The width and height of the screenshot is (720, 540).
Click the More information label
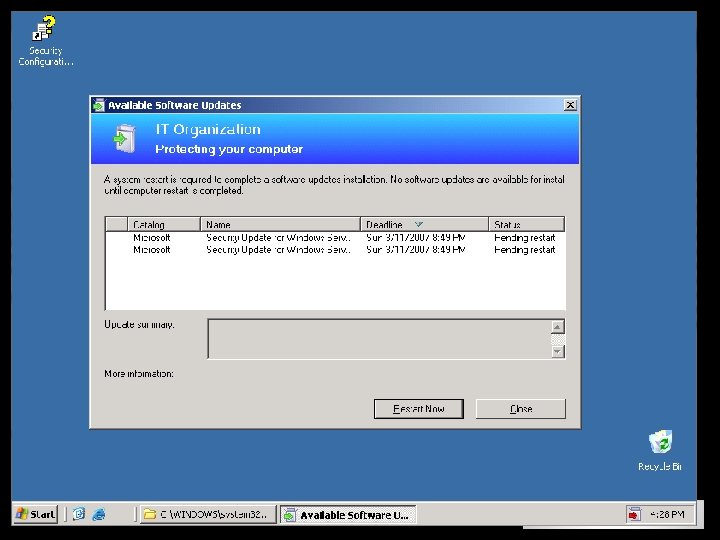click(139, 373)
